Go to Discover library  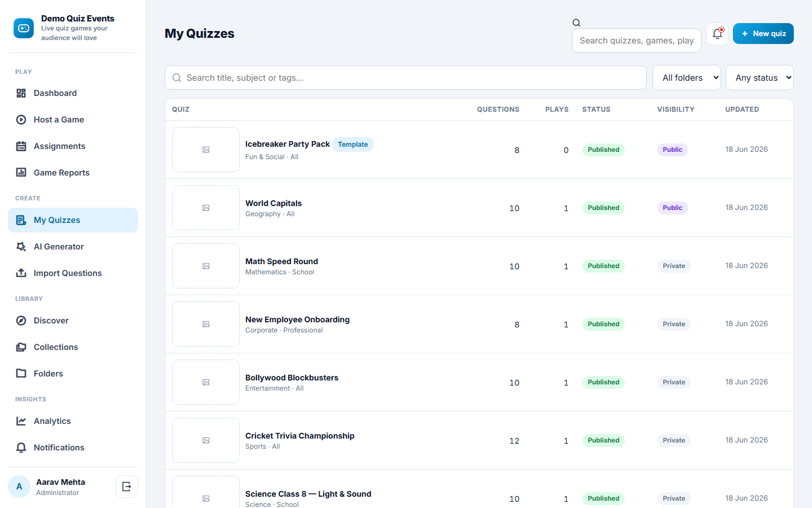[x=73, y=321]
